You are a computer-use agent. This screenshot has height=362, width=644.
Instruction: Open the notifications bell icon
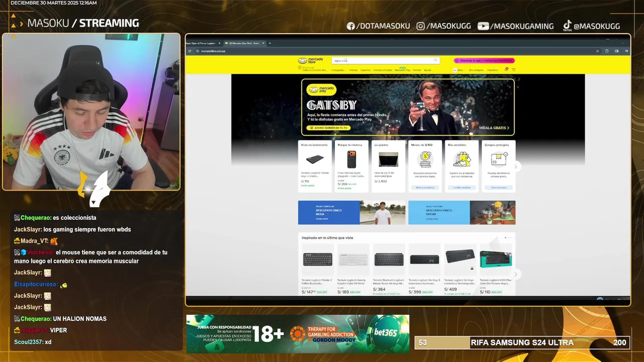506,69
